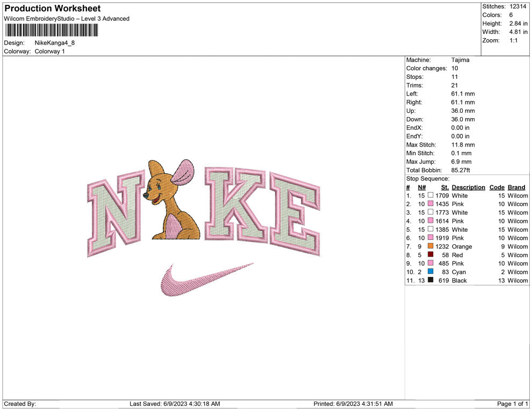Image resolution: width=532 pixels, height=409 pixels.
Task: Click the black swatch in stop 11
Action: pos(430,280)
